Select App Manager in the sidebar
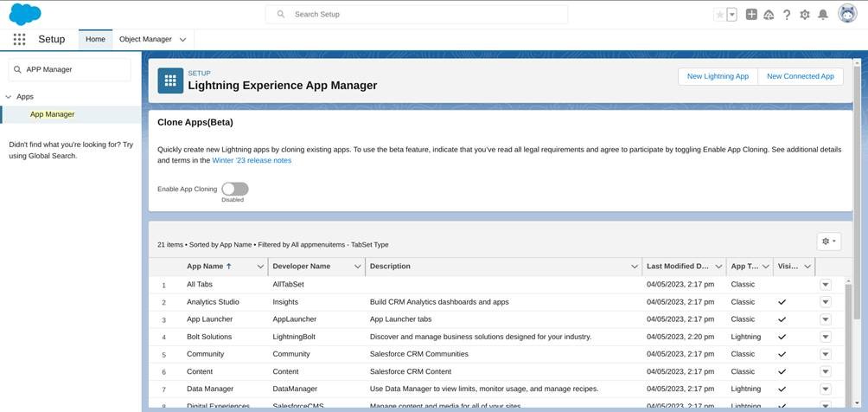The image size is (868, 412). [52, 114]
